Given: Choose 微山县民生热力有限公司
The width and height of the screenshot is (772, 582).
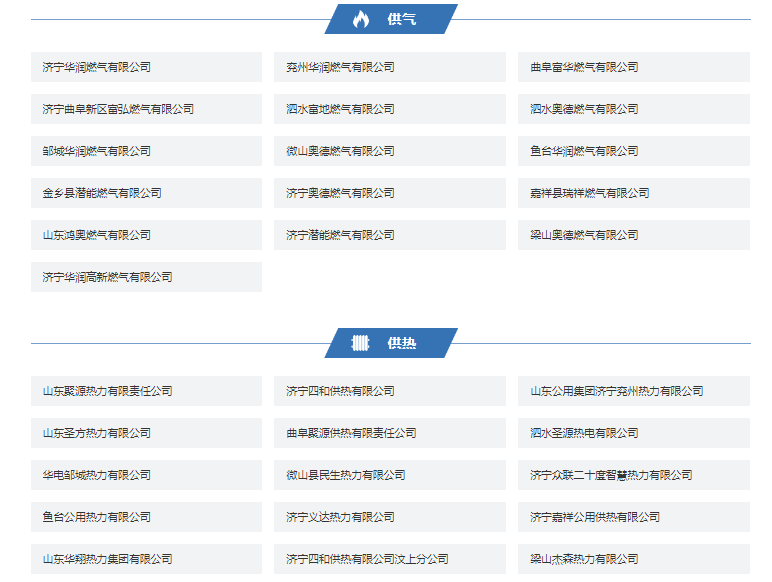Looking at the screenshot, I should coord(390,475).
